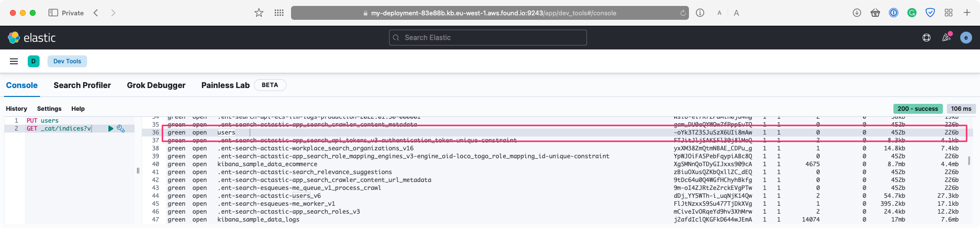Open the Grok Debugger tab

[156, 85]
